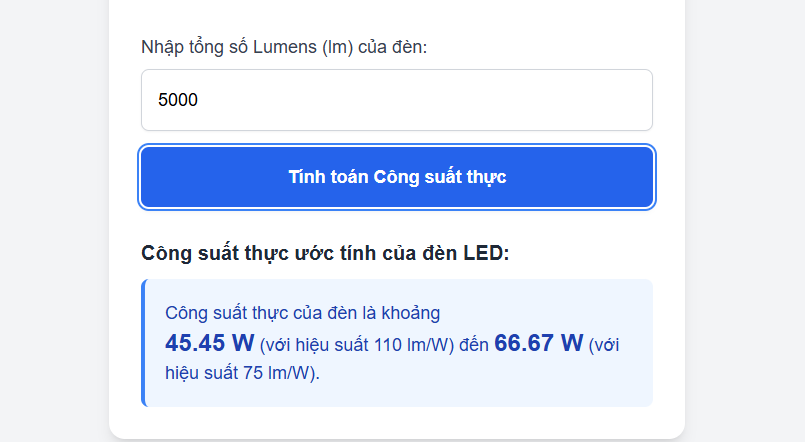The height and width of the screenshot is (442, 805).
Task: Click the heading "Công suất thực ước tính"
Action: 325,253
